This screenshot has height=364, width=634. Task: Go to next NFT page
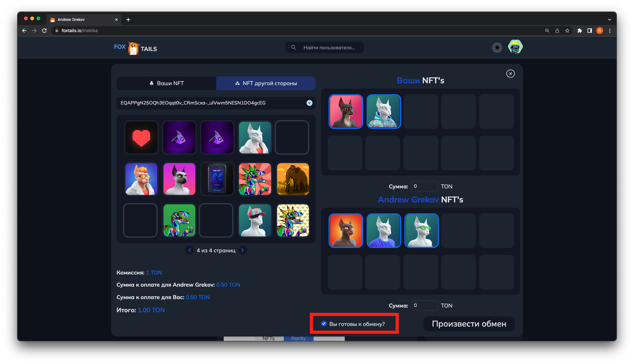tap(242, 250)
